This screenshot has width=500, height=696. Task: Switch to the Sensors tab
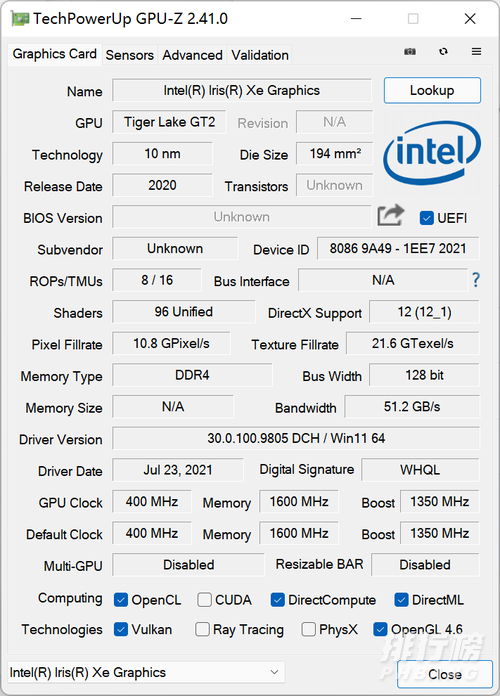pyautogui.click(x=130, y=55)
